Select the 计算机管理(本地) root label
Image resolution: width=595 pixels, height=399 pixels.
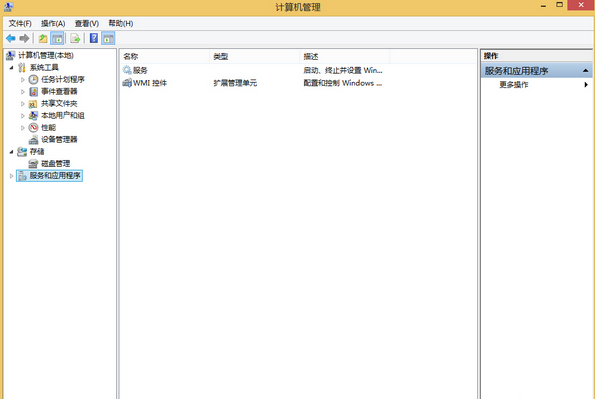[x=46, y=56]
